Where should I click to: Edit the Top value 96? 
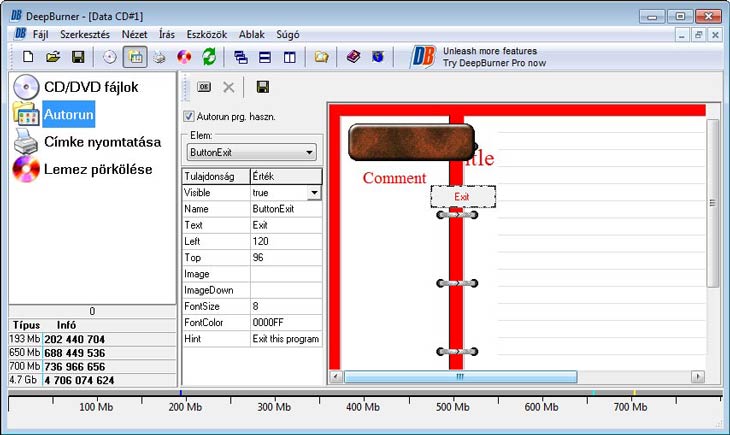[285, 258]
